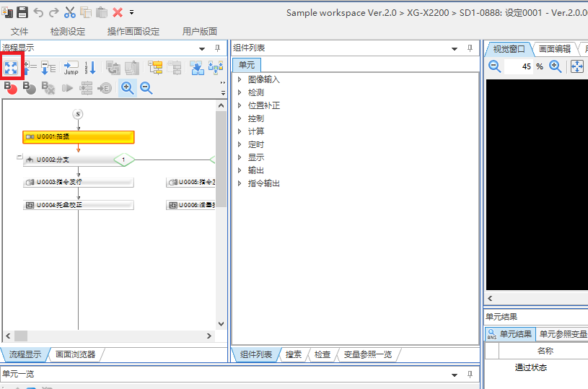Viewport: 588px width, 389px height.
Task: Switch to the 变量参照一览 tab
Action: click(x=368, y=354)
